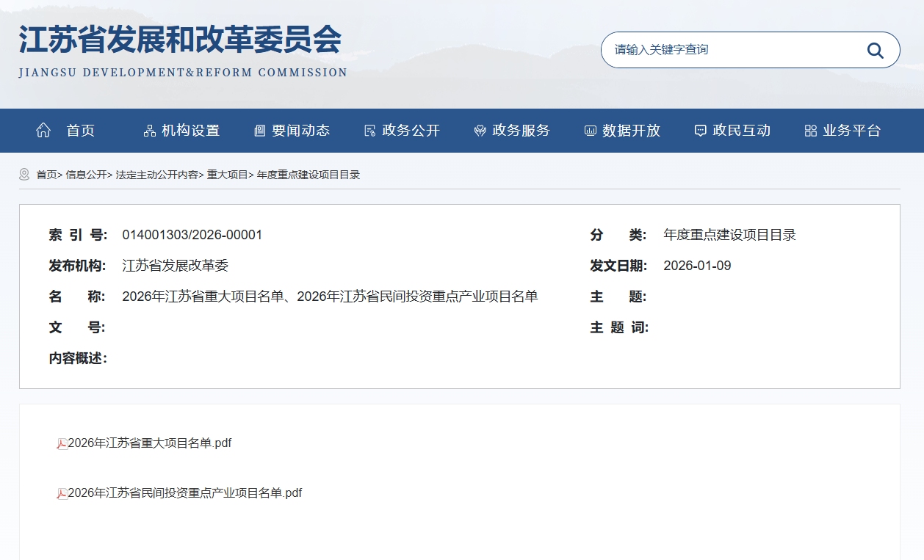Click the news icon beside 要闻动态
Viewport: 924px width, 560px height.
click(x=259, y=131)
